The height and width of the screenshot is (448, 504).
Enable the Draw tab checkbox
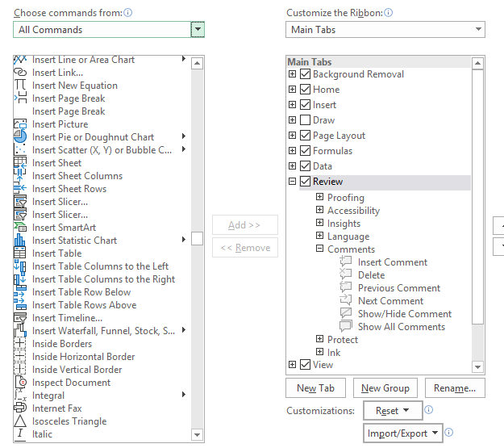(x=305, y=120)
